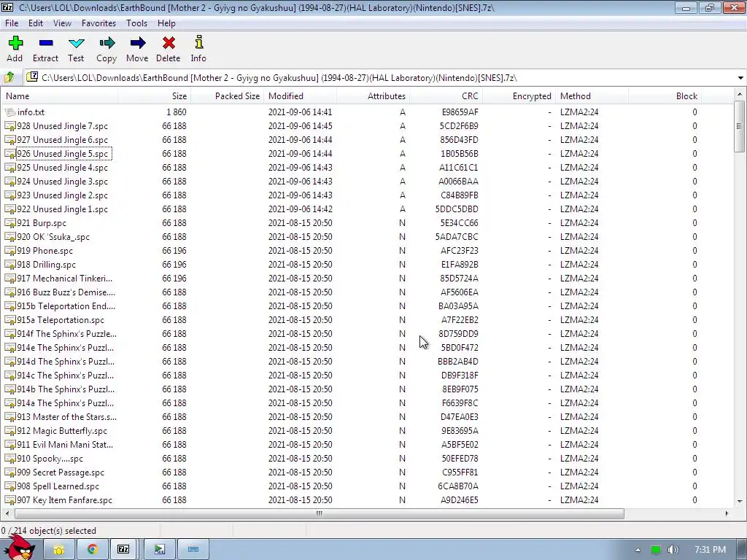Click the icon of 921 Burp.spc
747x560 pixels.
(10, 223)
